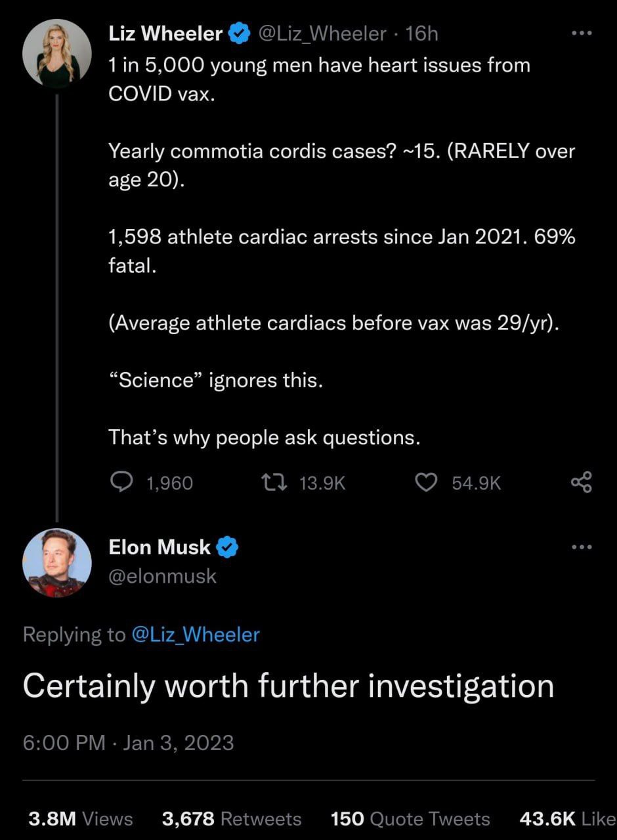View the 3,678 Retweets list
Image resolution: width=617 pixels, height=840 pixels.
pyautogui.click(x=232, y=819)
